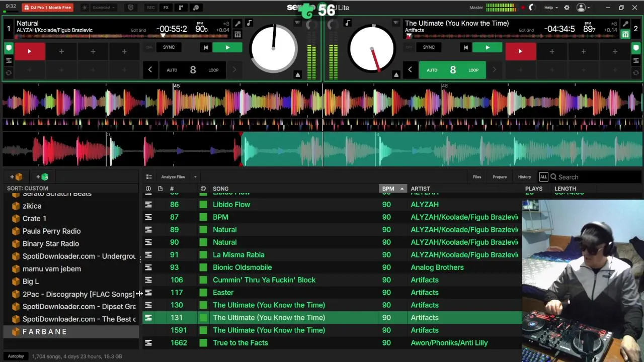Open deck 2 dropdown arrow near platter
Screen dimensions: 644x362
point(396,23)
